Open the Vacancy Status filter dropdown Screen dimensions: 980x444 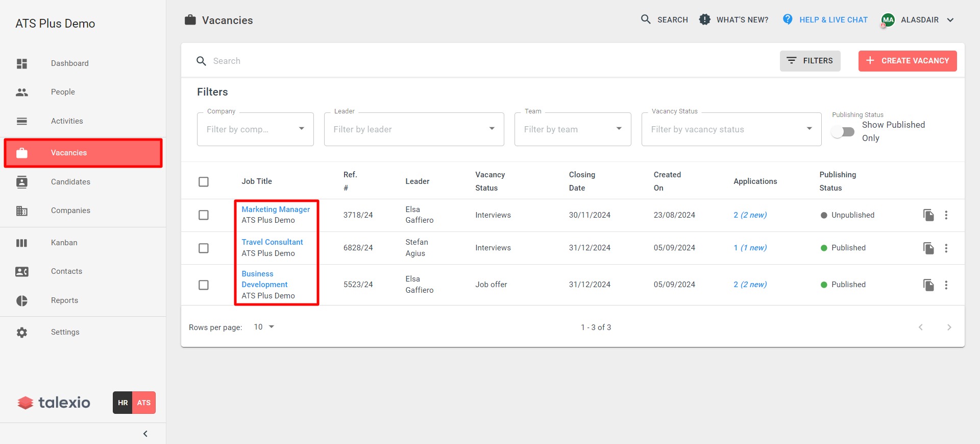point(731,129)
